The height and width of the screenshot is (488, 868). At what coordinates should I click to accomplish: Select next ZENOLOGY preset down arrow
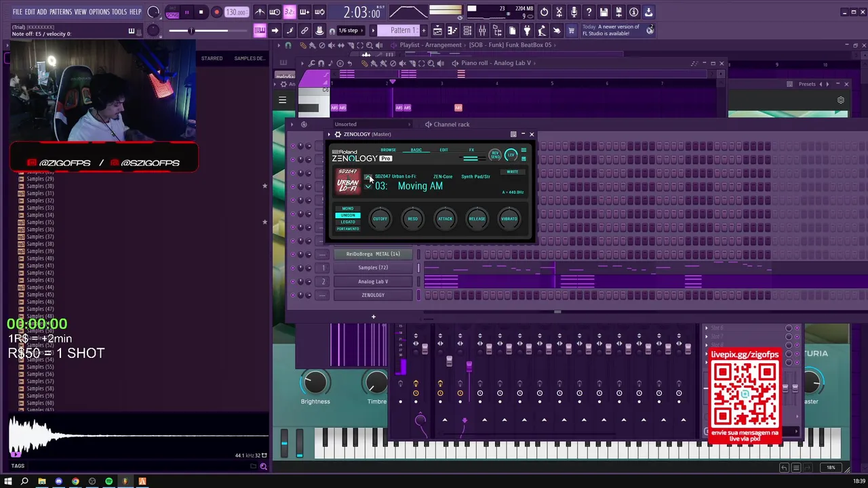pos(368,186)
